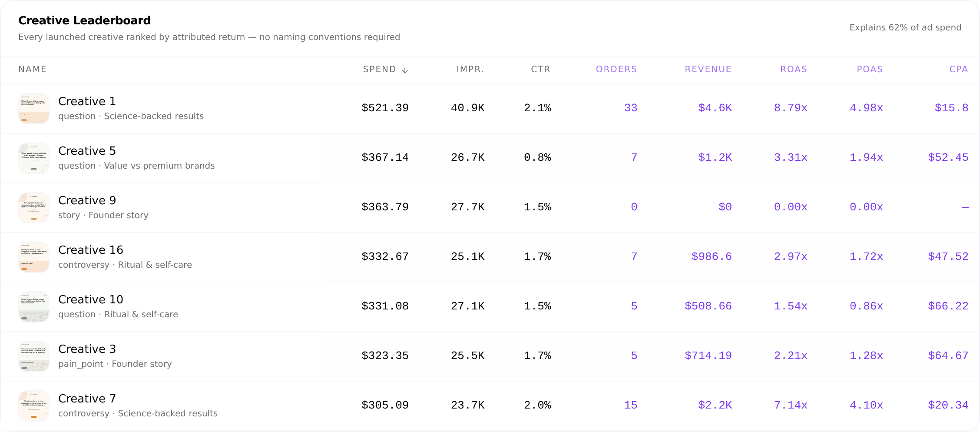
Task: Click the 3.31x ROAS value
Action: 791,157
